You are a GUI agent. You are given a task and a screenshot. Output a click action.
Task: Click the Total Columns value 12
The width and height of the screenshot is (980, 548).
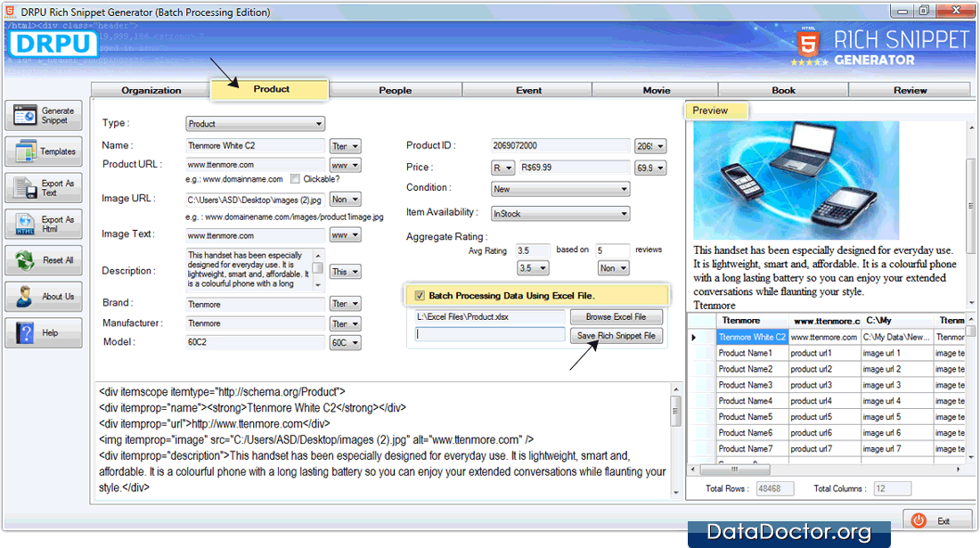[x=892, y=488]
